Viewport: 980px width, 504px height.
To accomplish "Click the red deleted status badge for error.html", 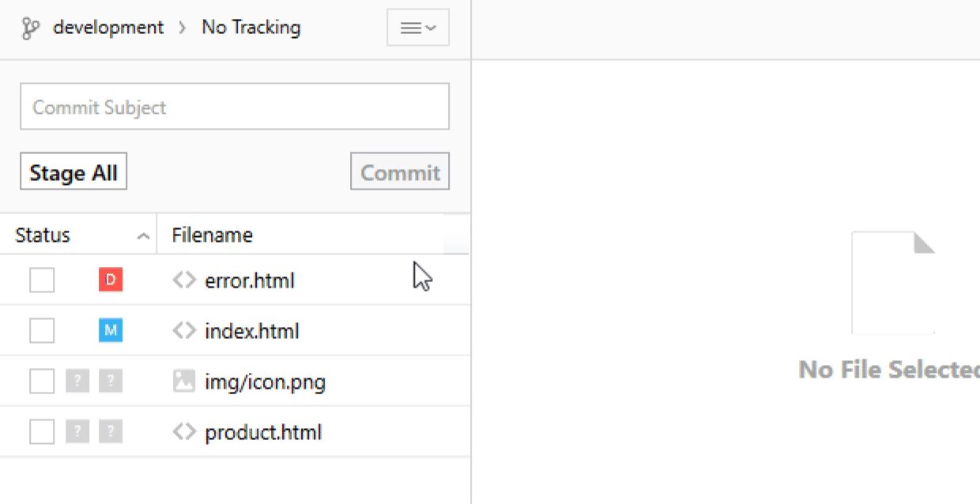I will click(x=111, y=280).
